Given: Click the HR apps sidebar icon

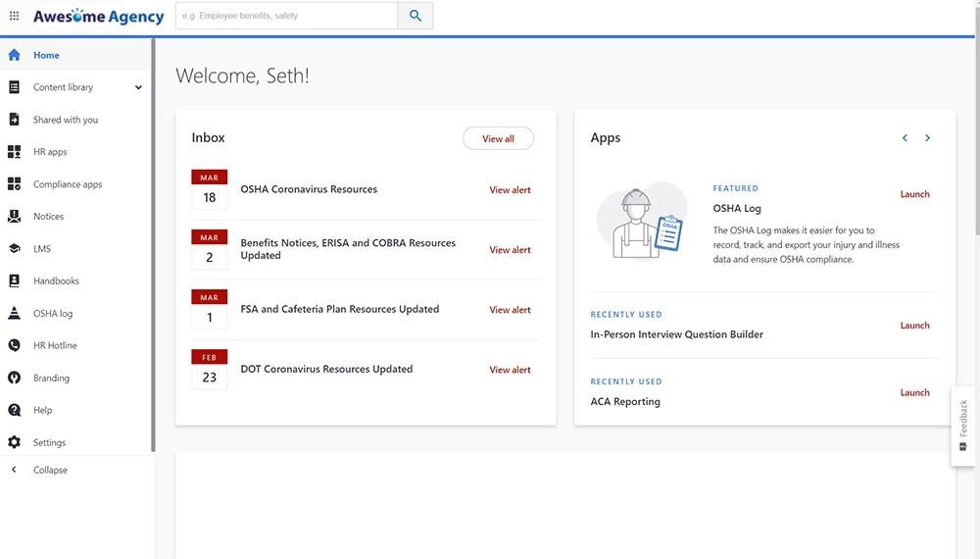Looking at the screenshot, I should (14, 152).
